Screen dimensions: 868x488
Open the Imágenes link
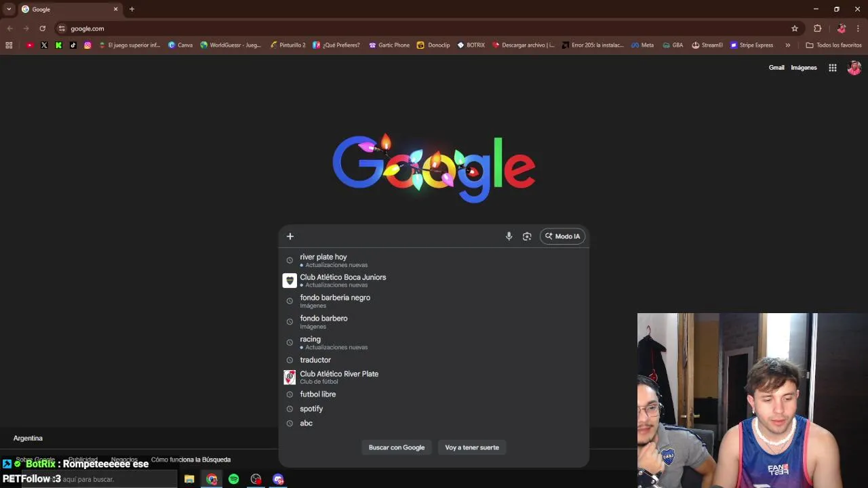coord(804,68)
